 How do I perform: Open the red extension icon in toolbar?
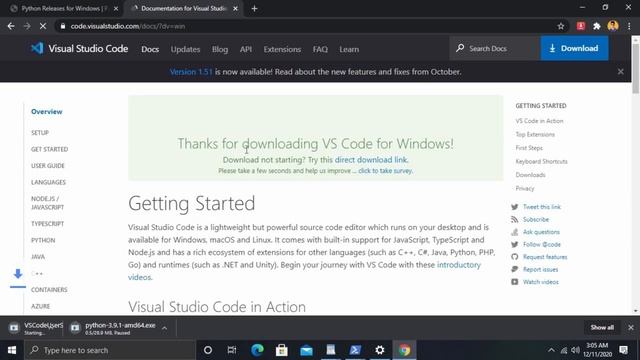point(580,26)
